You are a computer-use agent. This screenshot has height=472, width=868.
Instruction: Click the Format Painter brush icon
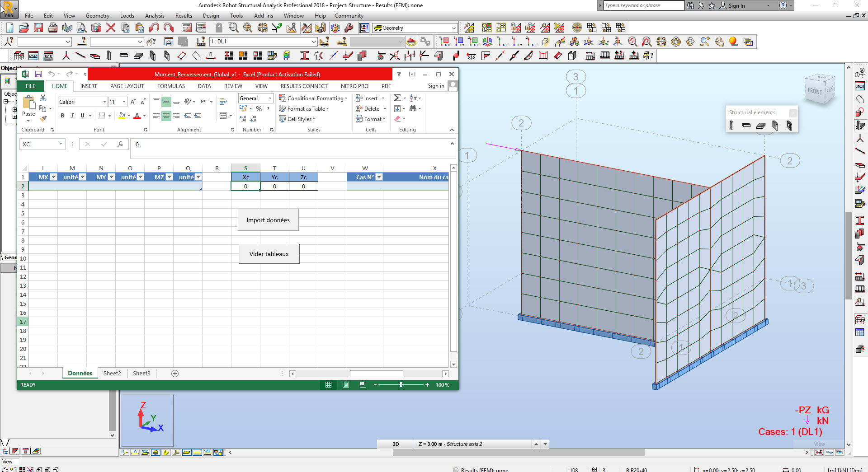click(x=43, y=119)
